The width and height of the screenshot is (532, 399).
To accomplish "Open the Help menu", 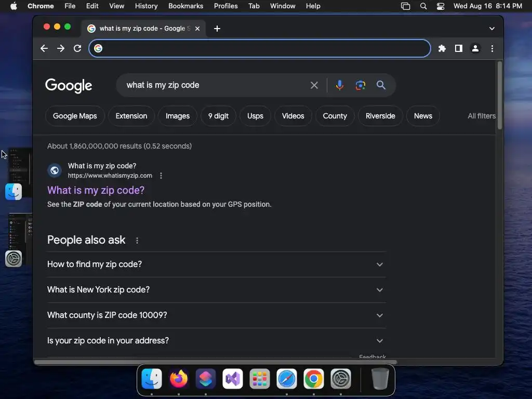I will click(313, 6).
